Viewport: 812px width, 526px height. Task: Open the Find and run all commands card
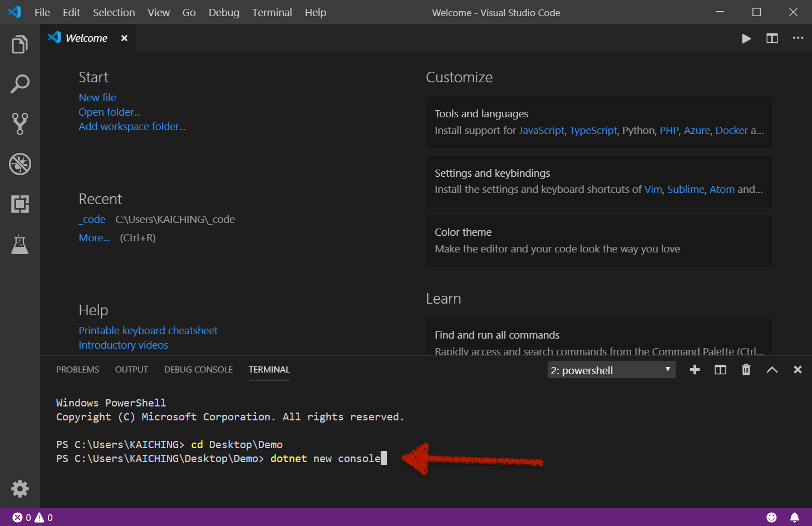(599, 337)
